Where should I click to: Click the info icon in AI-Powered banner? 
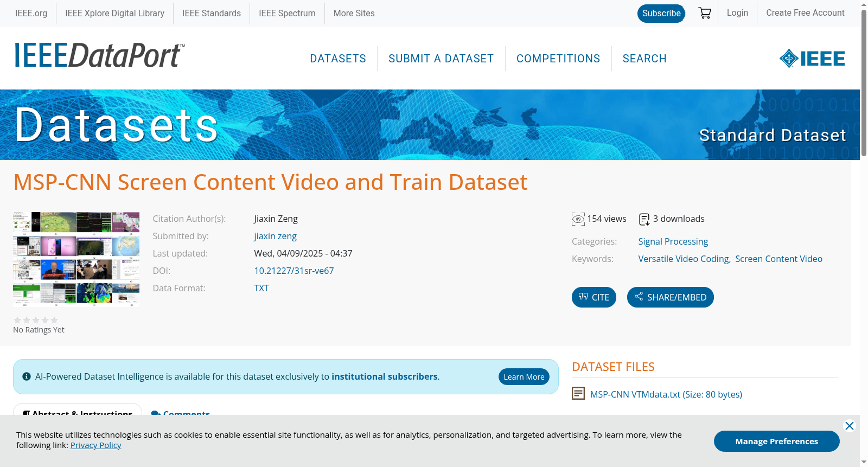(x=27, y=376)
